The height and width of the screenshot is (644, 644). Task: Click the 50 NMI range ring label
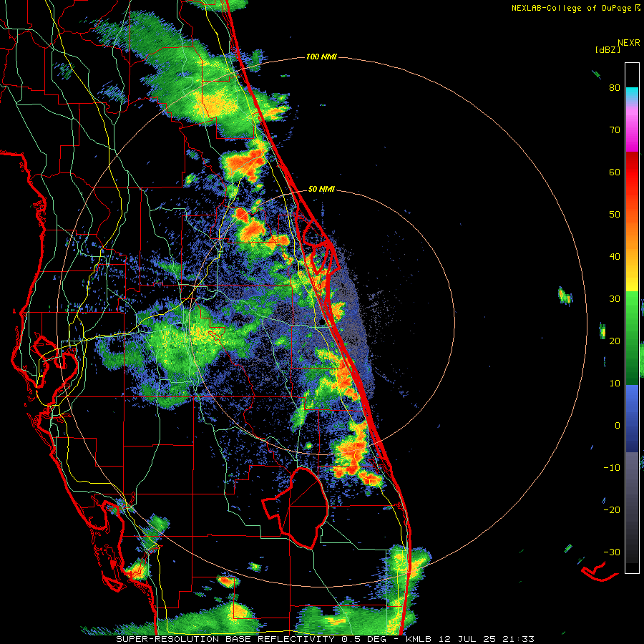321,190
